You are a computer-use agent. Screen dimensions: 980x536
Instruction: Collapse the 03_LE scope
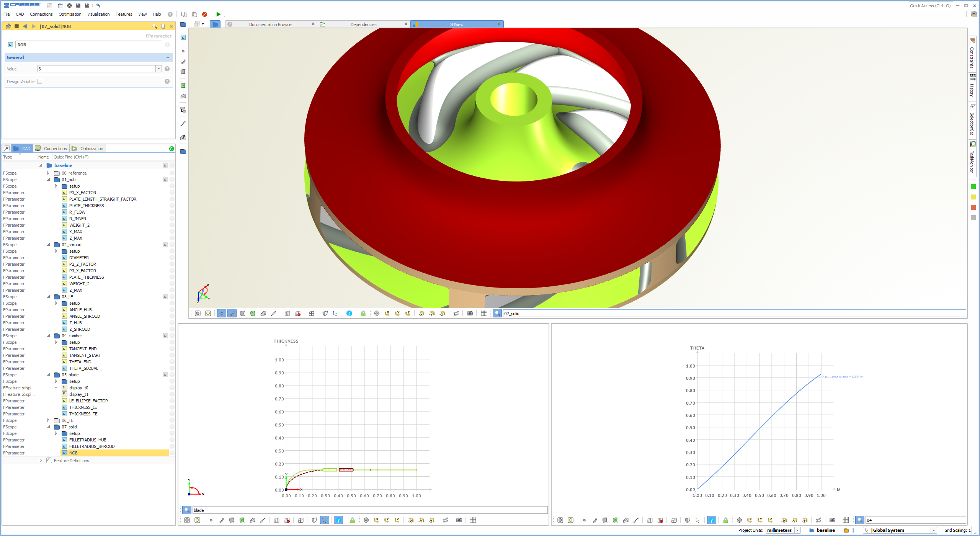pos(48,297)
